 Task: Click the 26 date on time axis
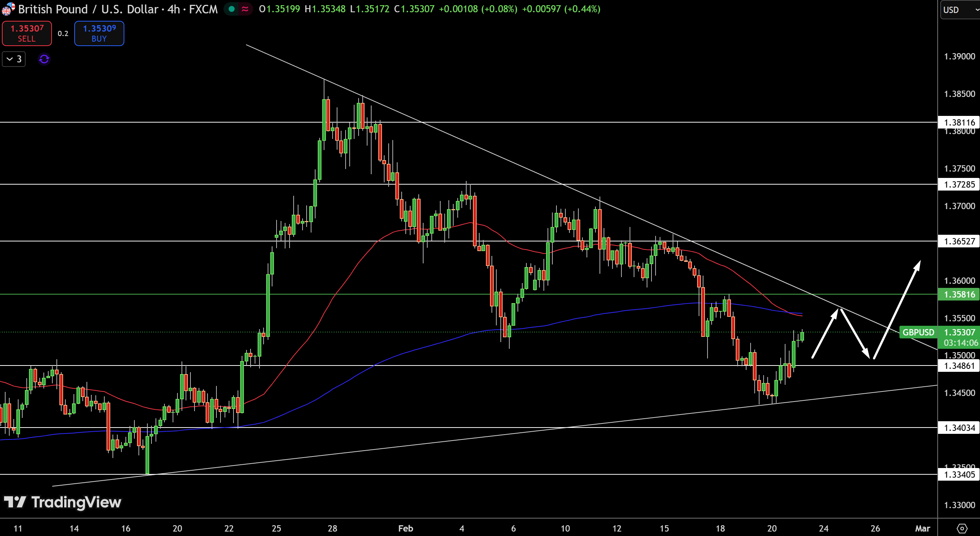pyautogui.click(x=875, y=529)
